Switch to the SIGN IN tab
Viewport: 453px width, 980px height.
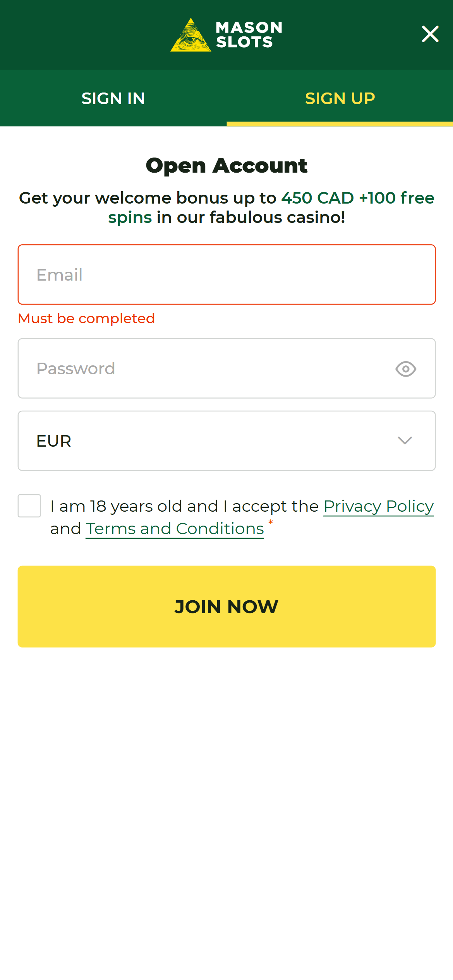click(113, 98)
